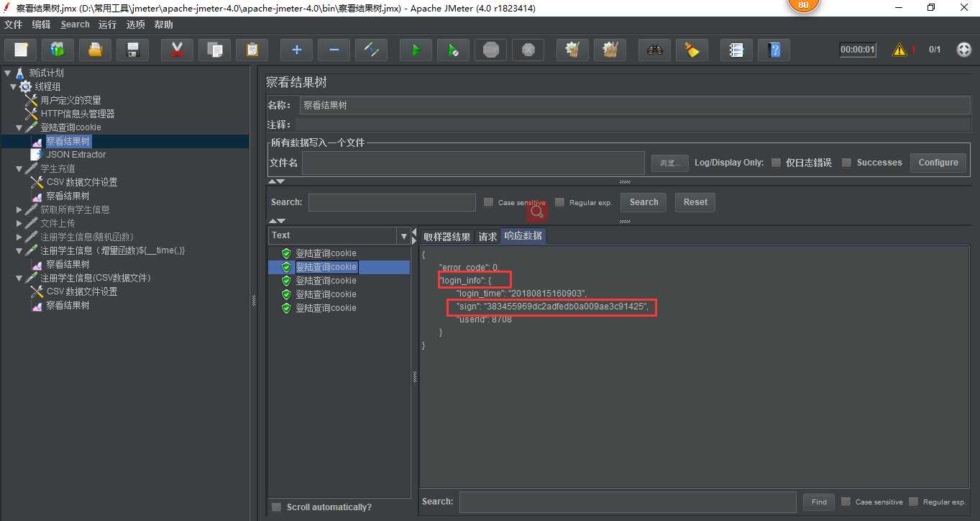Viewport: 980px width, 521px height.
Task: Click the Shutdown test icon
Action: [528, 50]
